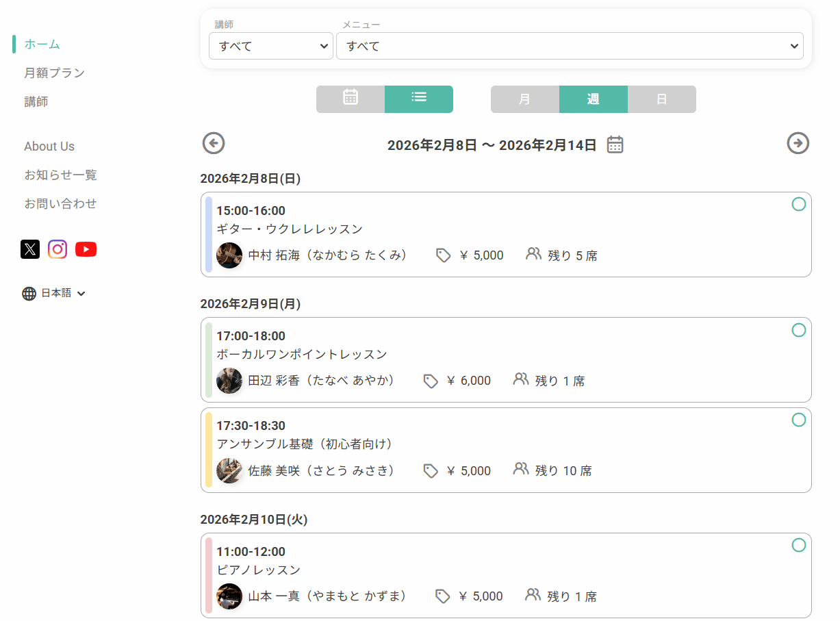Open the Instagram social icon

[x=58, y=249]
